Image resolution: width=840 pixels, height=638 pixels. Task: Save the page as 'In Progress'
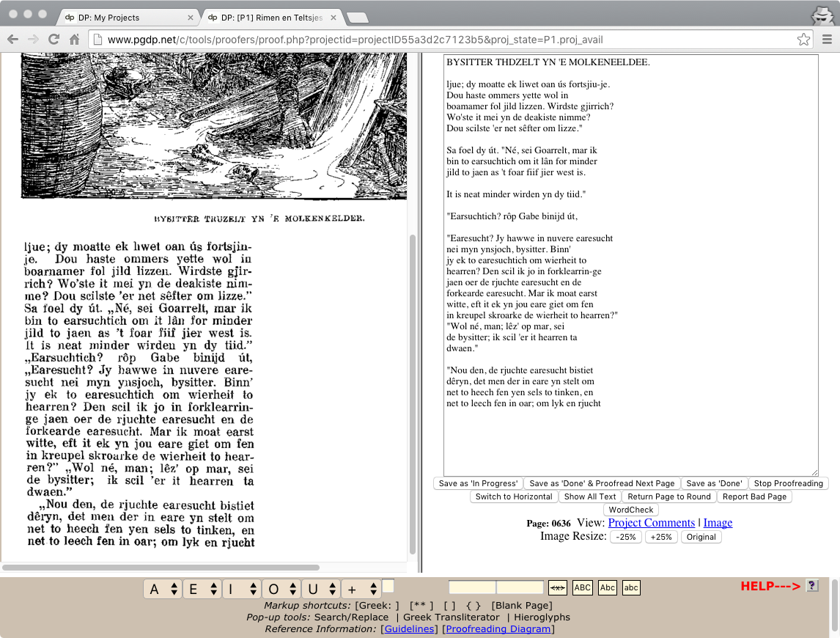[478, 483]
